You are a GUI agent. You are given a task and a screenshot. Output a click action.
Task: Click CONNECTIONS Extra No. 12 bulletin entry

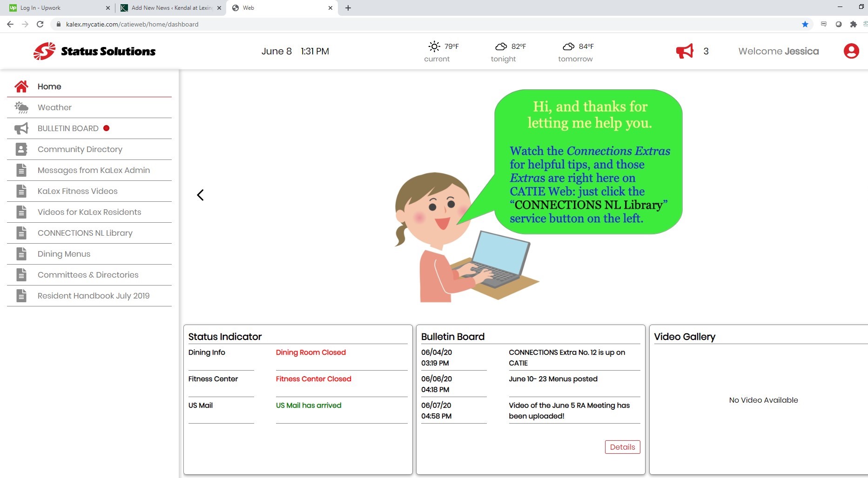click(x=567, y=358)
